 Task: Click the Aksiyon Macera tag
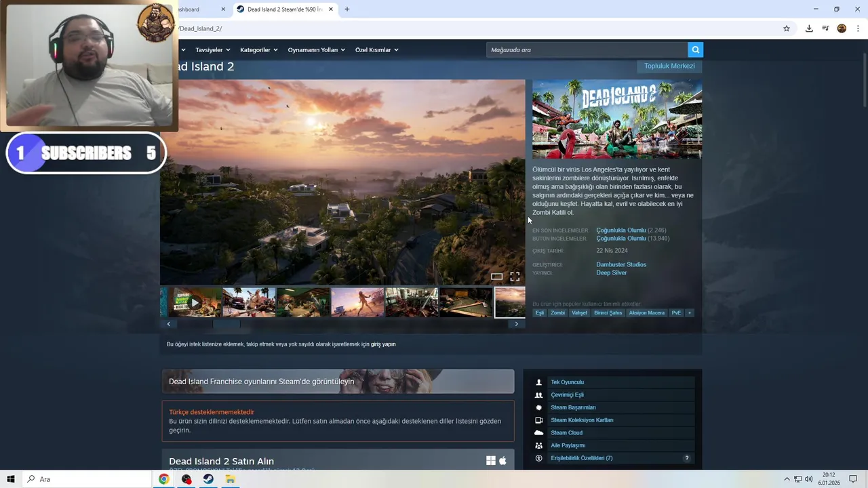[646, 313]
